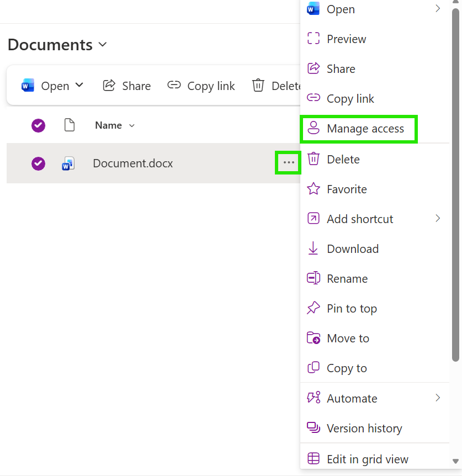
Task: Expand the Automate submenu chevron
Action: coord(438,398)
